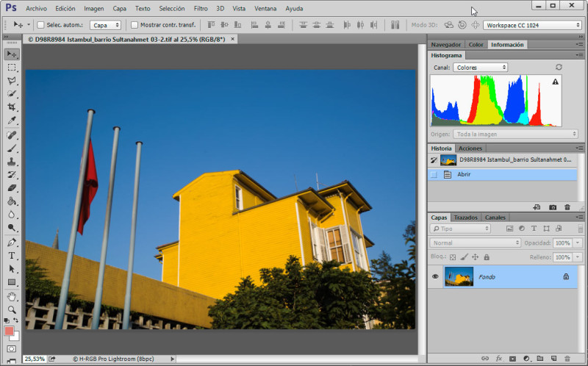Enable the Selec. autom. checkbox

41,25
